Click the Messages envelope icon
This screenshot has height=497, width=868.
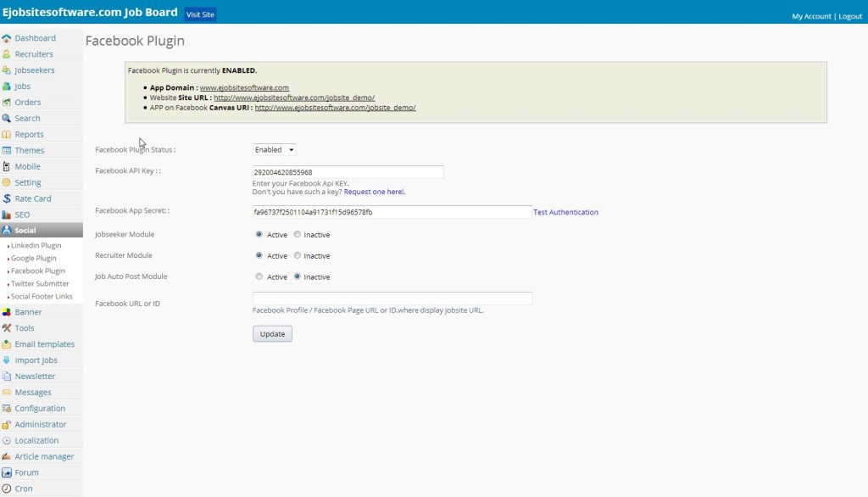coord(7,393)
